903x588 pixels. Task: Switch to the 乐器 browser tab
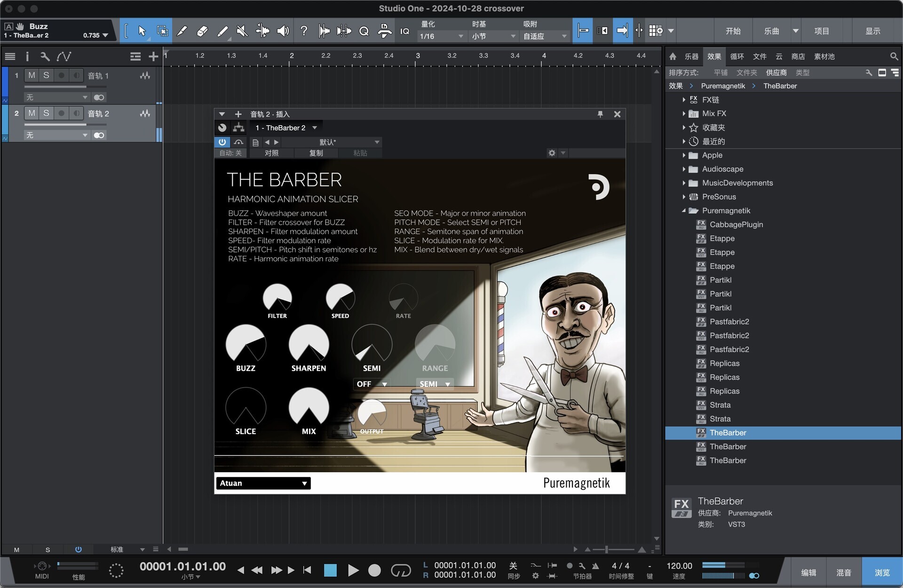point(691,56)
